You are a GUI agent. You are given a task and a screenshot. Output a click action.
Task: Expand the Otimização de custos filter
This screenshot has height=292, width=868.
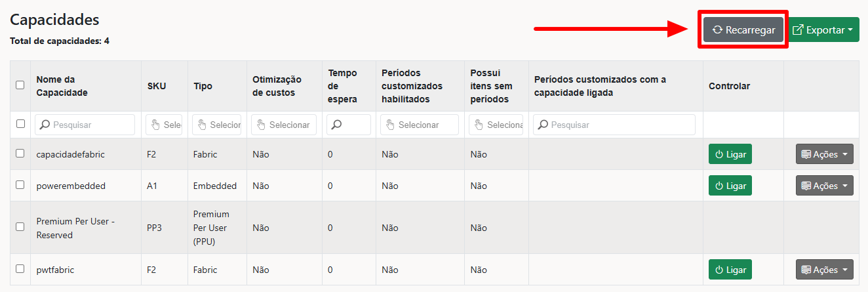(284, 125)
